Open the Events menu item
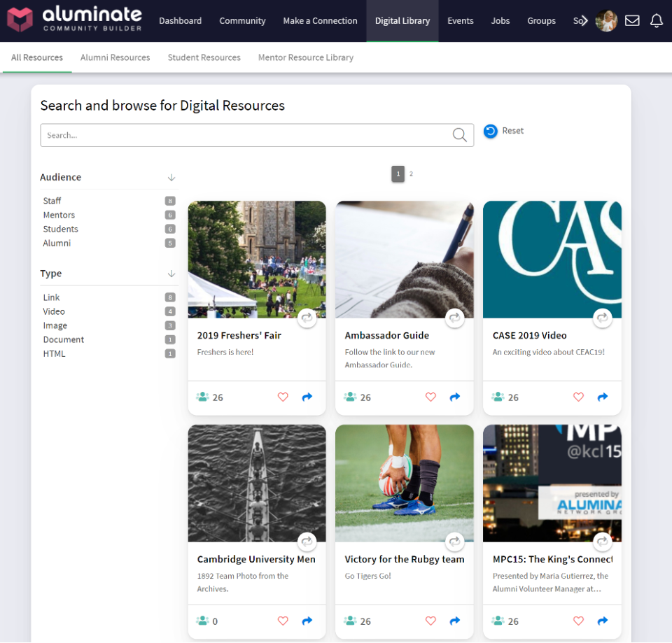Screen dimensions: 672x643 click(x=460, y=20)
